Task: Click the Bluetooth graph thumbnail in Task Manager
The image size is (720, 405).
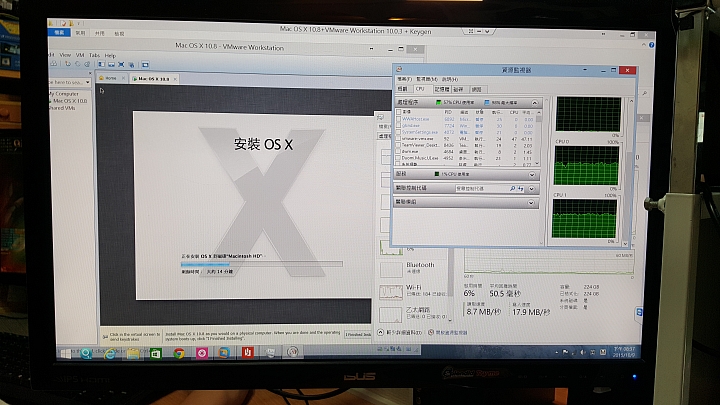Action: [391, 269]
